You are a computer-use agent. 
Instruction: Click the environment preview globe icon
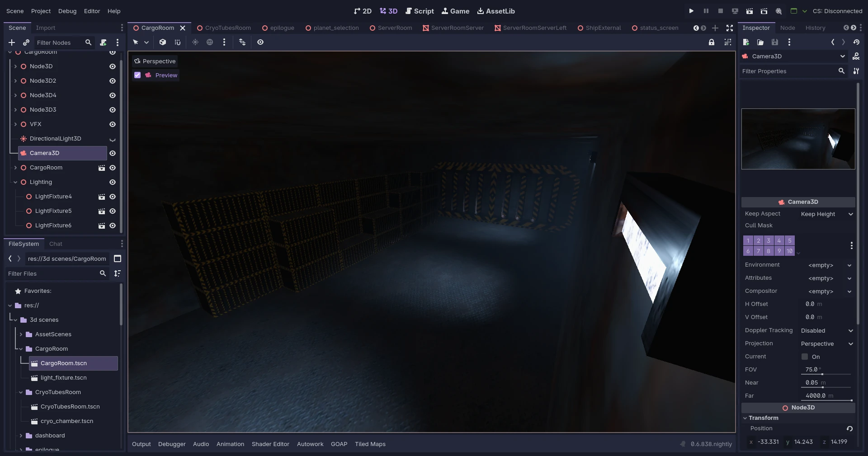(x=210, y=42)
